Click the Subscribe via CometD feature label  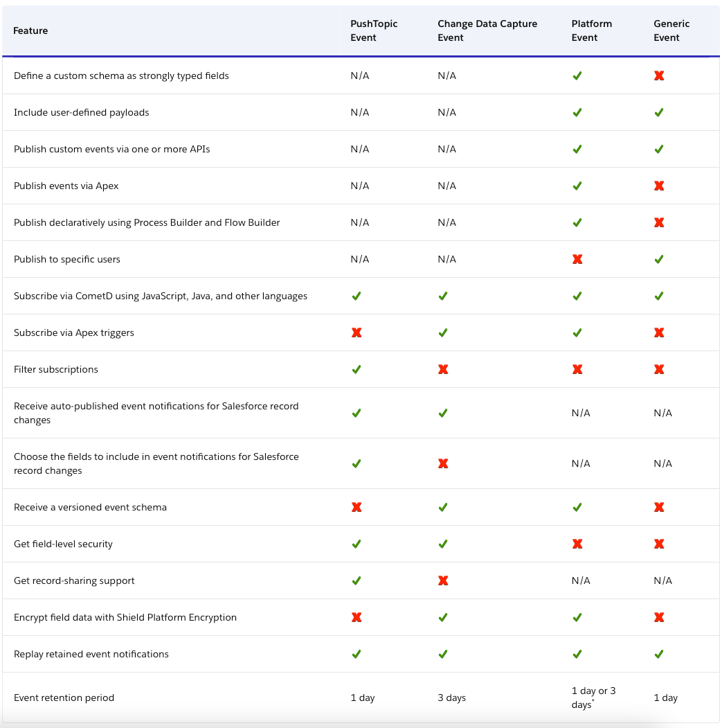[161, 296]
